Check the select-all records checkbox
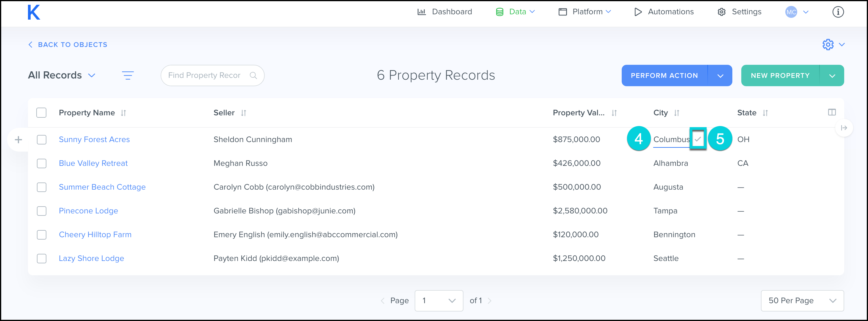868x321 pixels. [41, 113]
